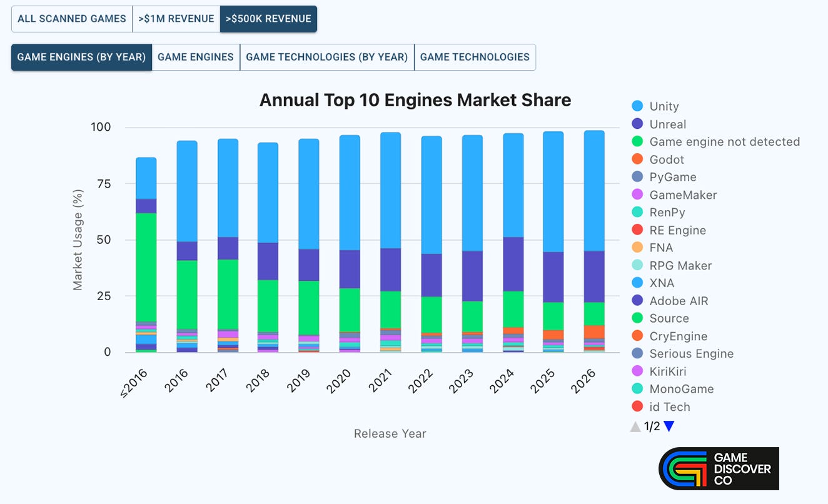Click the Unreal legend label text
This screenshot has width=828, height=504.
tap(668, 124)
